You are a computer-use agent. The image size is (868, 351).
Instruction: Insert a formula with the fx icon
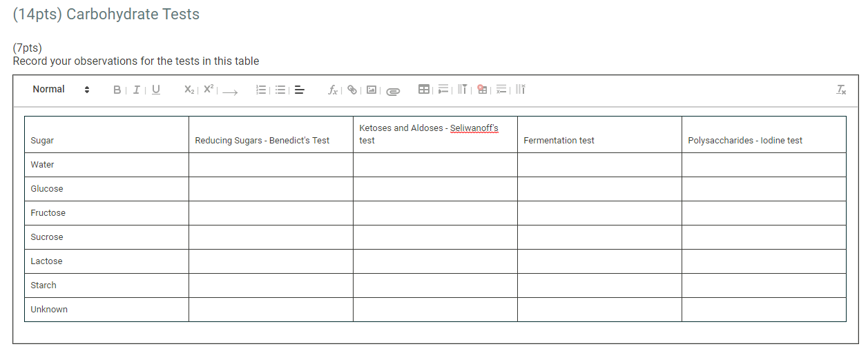coord(333,90)
